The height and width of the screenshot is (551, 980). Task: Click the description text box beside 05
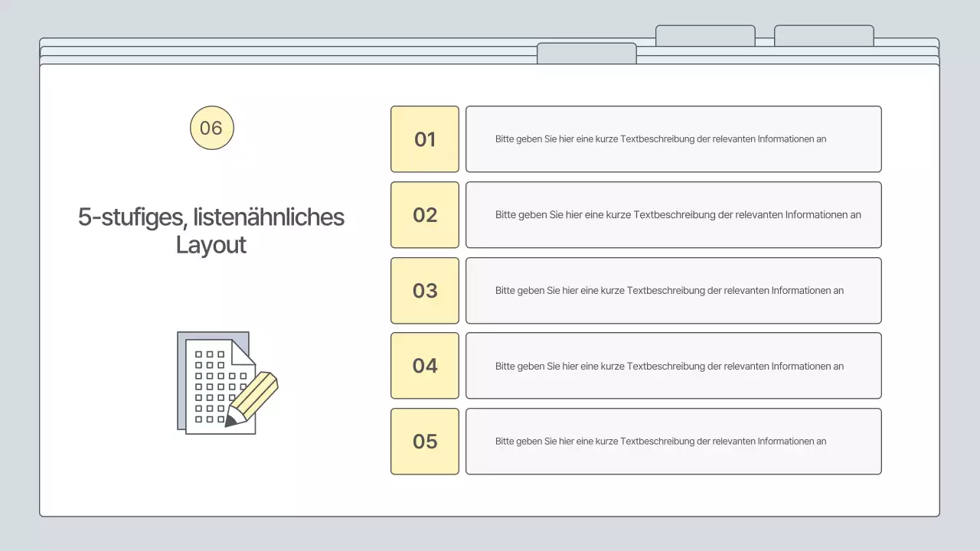(x=673, y=442)
